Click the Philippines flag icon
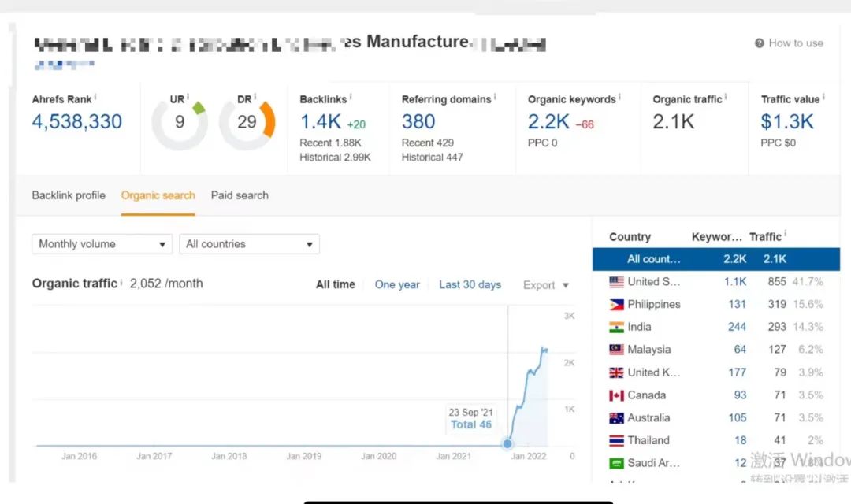The image size is (851, 504). click(616, 305)
